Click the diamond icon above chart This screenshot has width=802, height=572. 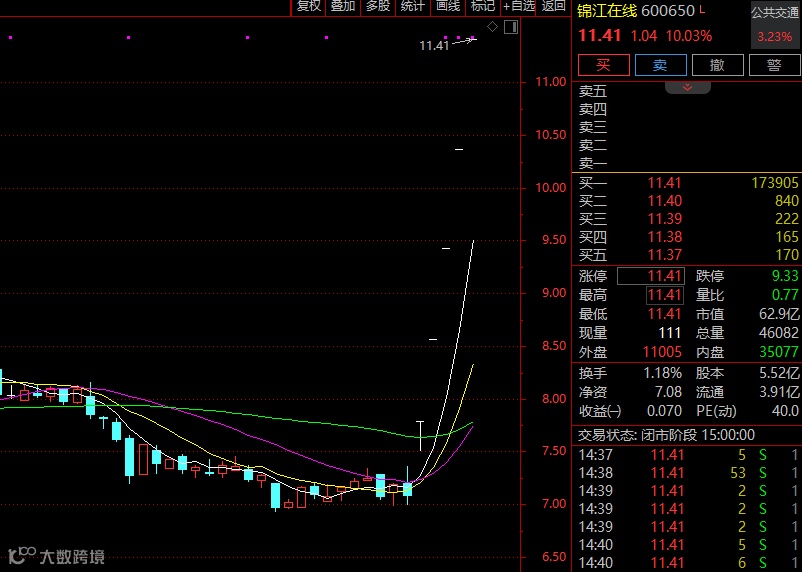(493, 27)
